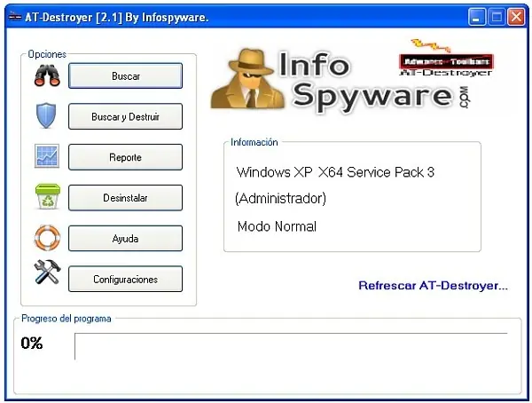Minimize the AT-Destroyer window

[477, 16]
